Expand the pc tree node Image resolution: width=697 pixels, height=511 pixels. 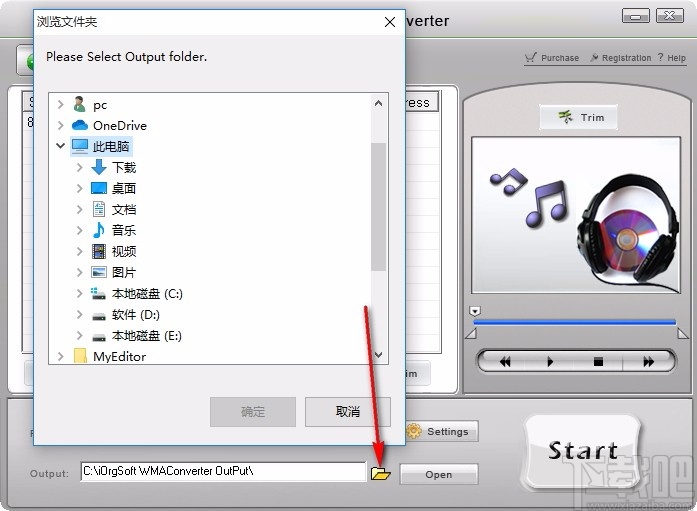tap(61, 105)
